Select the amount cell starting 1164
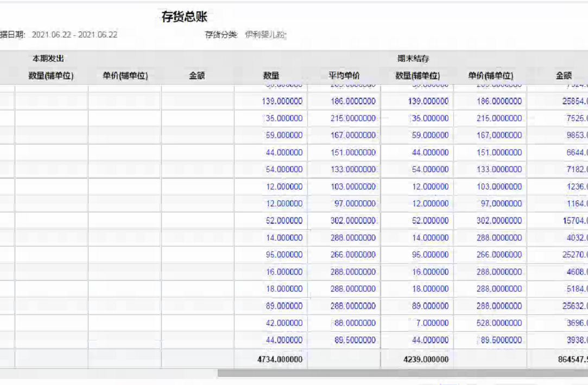The width and height of the screenshot is (588, 385). coord(577,204)
